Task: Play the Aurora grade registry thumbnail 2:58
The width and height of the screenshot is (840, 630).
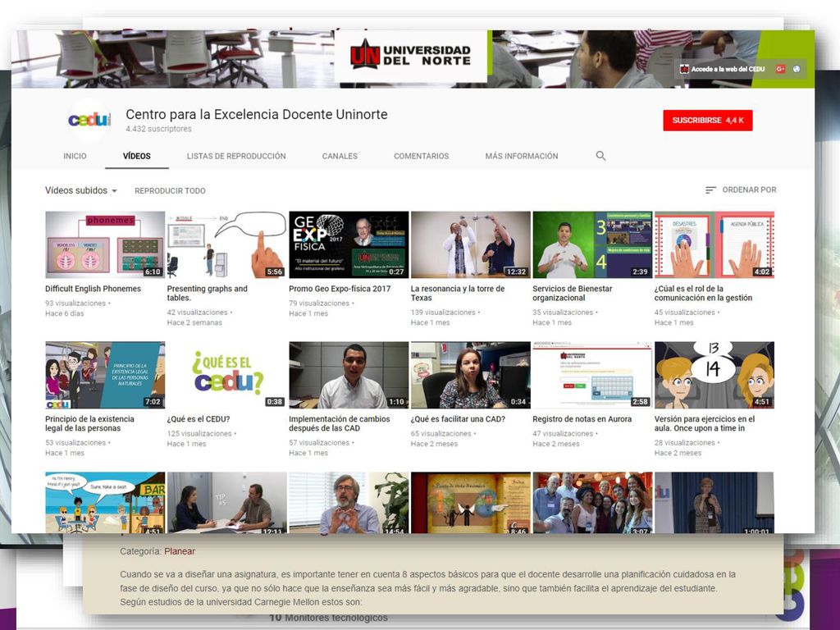Action: click(592, 375)
